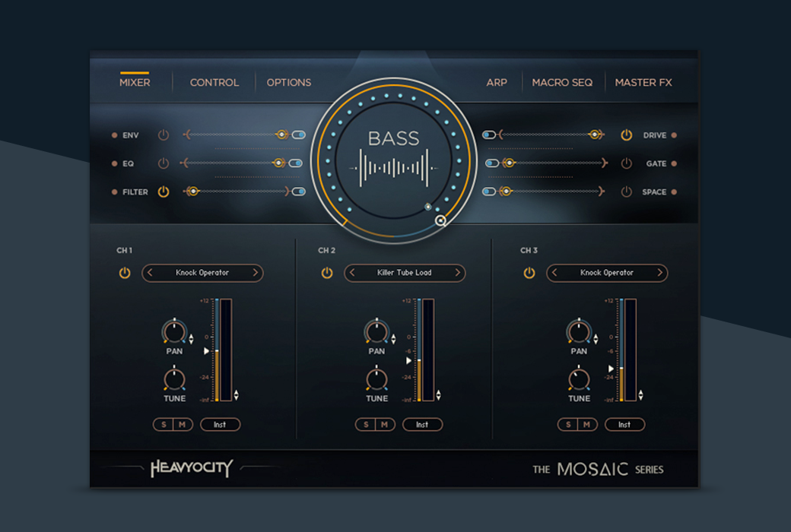Click the dot beside EQ label
791x532 pixels.
click(115, 163)
